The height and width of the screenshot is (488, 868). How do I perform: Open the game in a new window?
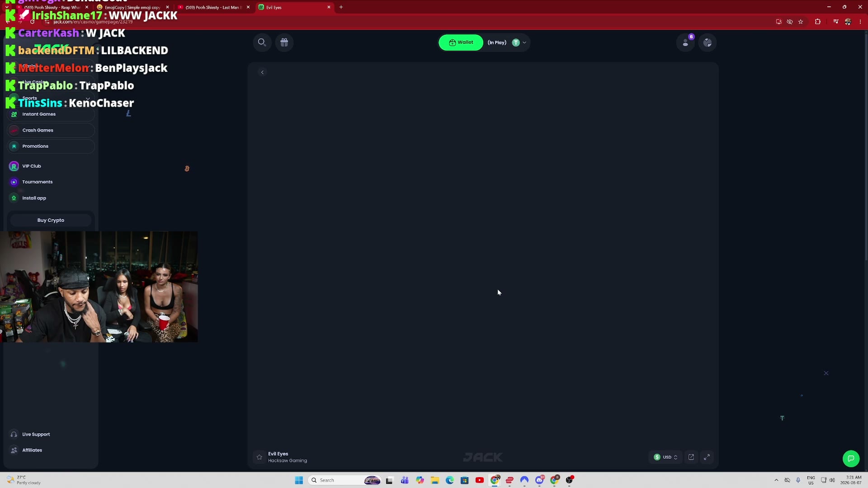[691, 457]
